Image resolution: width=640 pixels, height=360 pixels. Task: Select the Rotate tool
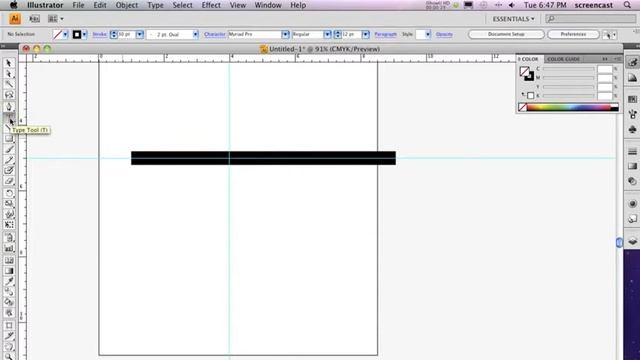(x=9, y=193)
